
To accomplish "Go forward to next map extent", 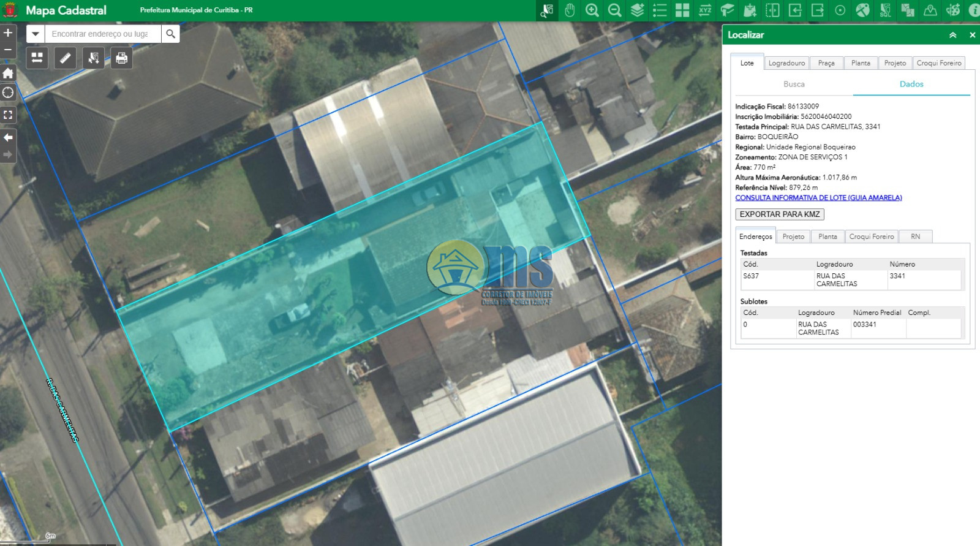I will [x=8, y=154].
